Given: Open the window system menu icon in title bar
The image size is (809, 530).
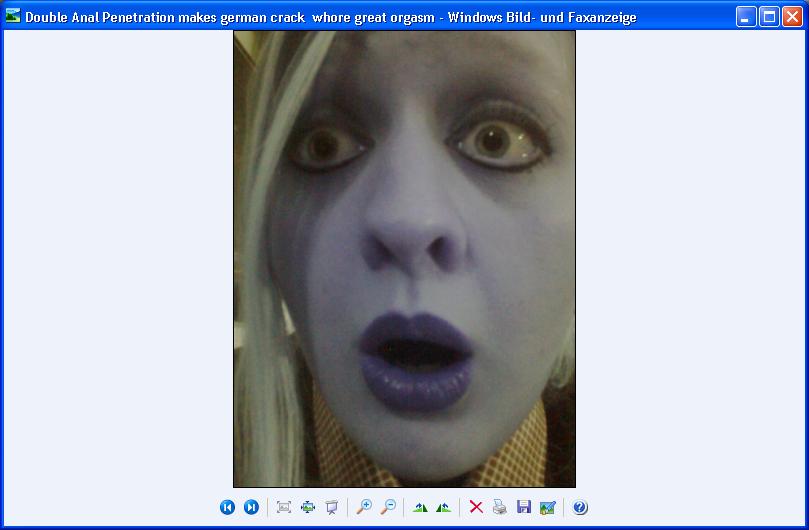Looking at the screenshot, I should [x=13, y=16].
